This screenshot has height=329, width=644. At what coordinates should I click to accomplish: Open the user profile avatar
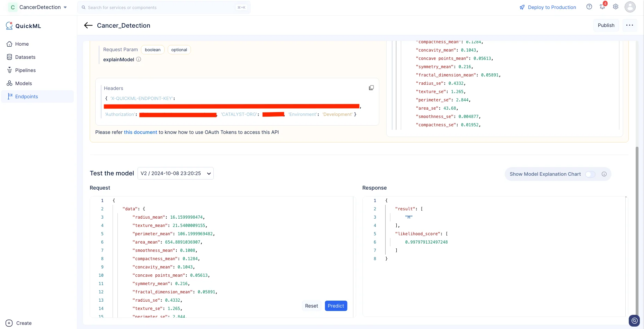[x=630, y=7]
